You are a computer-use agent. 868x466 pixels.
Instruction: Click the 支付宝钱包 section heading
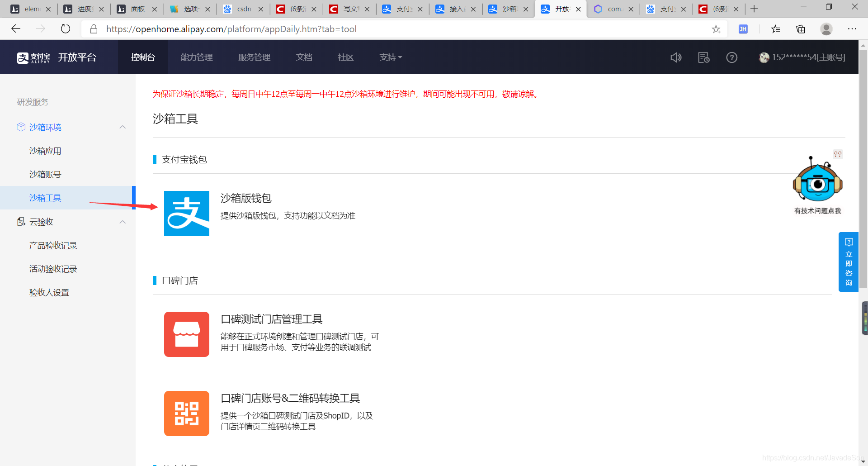pos(184,159)
